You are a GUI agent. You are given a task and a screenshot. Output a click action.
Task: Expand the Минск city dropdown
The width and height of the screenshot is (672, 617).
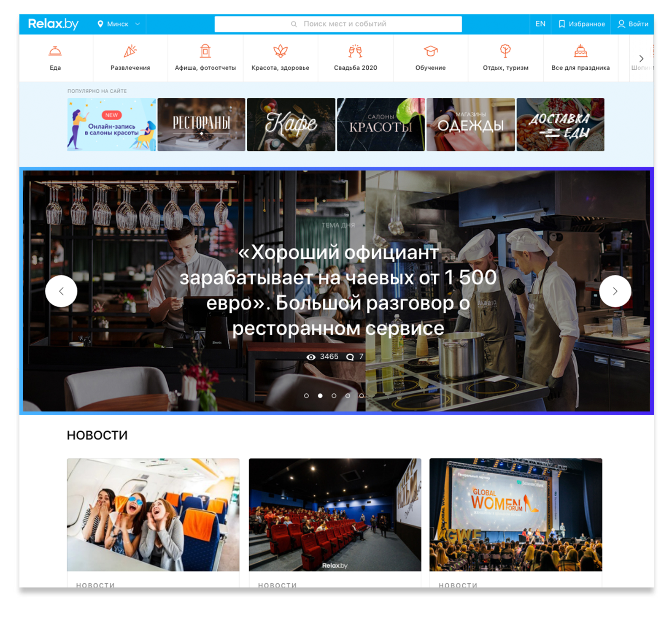pos(119,24)
